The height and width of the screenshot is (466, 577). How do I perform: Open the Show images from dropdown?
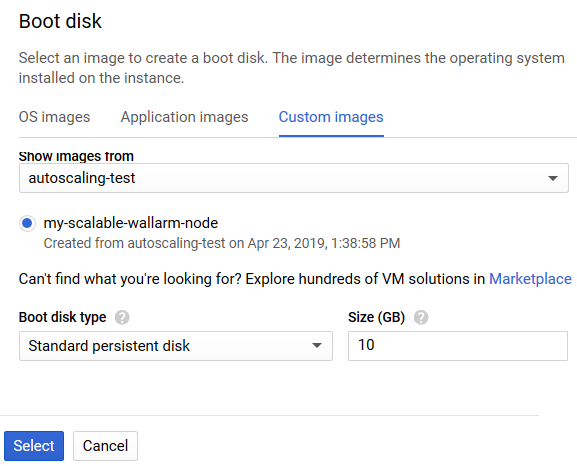tap(294, 178)
